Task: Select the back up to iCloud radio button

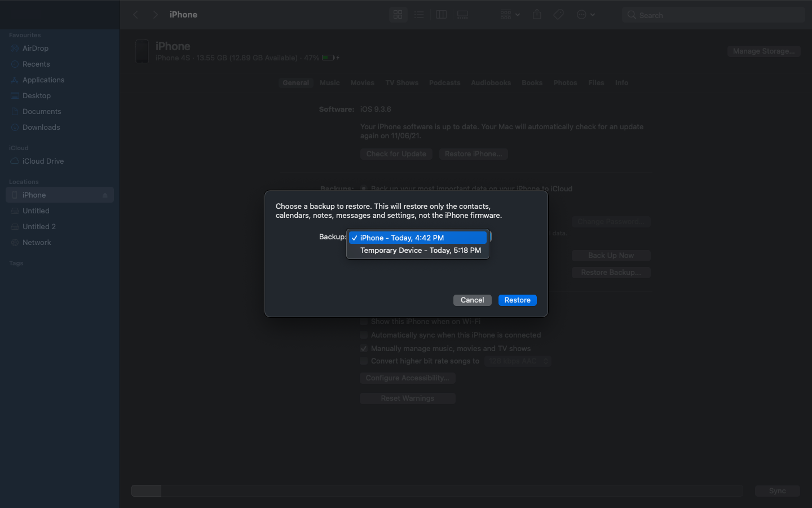Action: coord(364,189)
